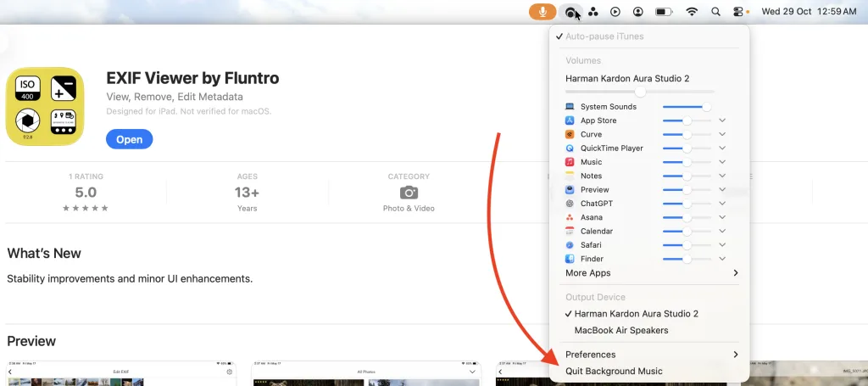Viewport: 868px width, 386px height.
Task: Expand the Safari volume options chevron
Action: point(722,245)
